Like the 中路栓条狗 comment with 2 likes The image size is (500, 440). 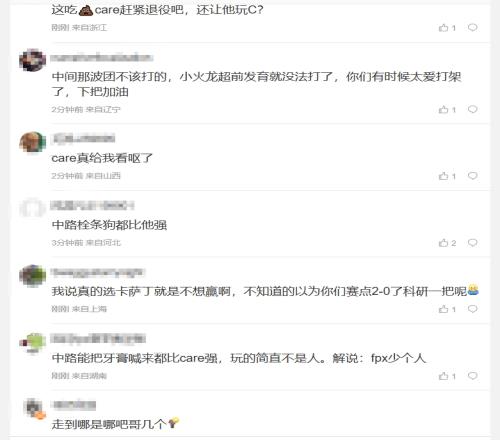point(447,243)
